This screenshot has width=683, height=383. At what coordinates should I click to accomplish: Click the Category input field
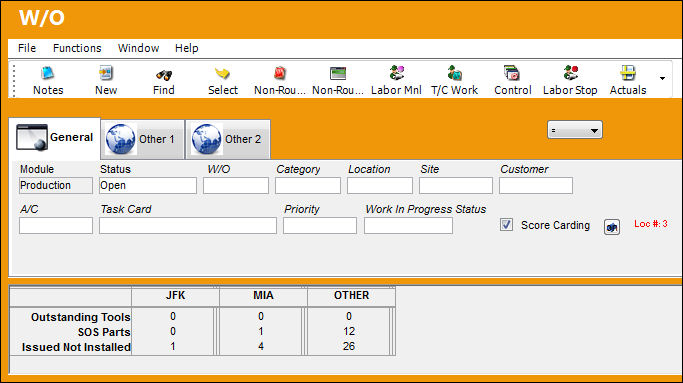coord(308,186)
